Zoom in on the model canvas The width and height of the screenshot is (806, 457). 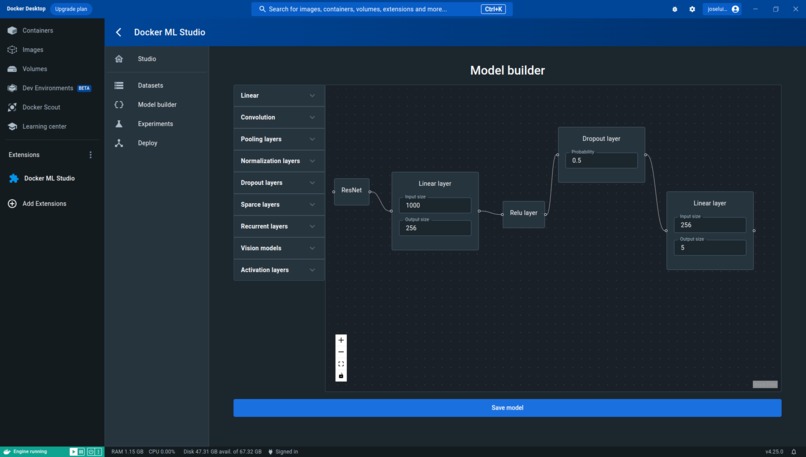341,340
